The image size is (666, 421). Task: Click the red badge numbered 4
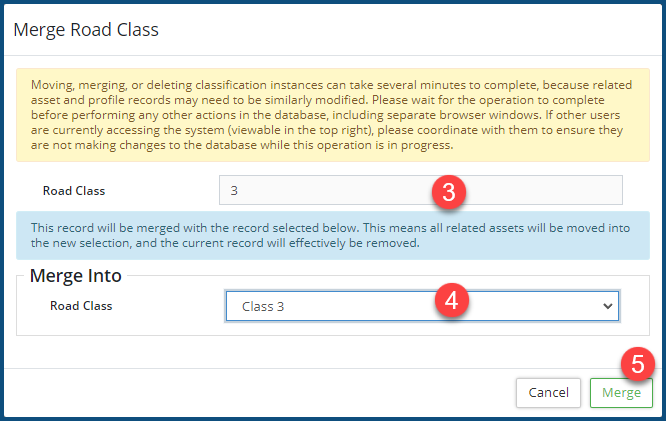pyautogui.click(x=450, y=301)
